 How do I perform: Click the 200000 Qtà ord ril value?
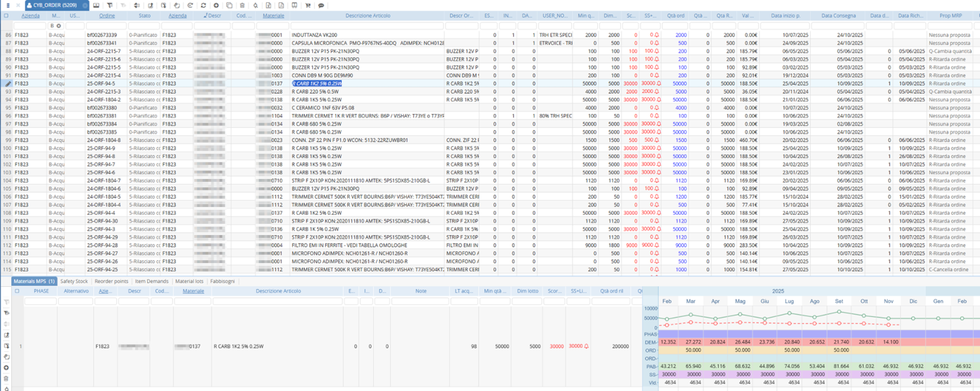[619, 346]
